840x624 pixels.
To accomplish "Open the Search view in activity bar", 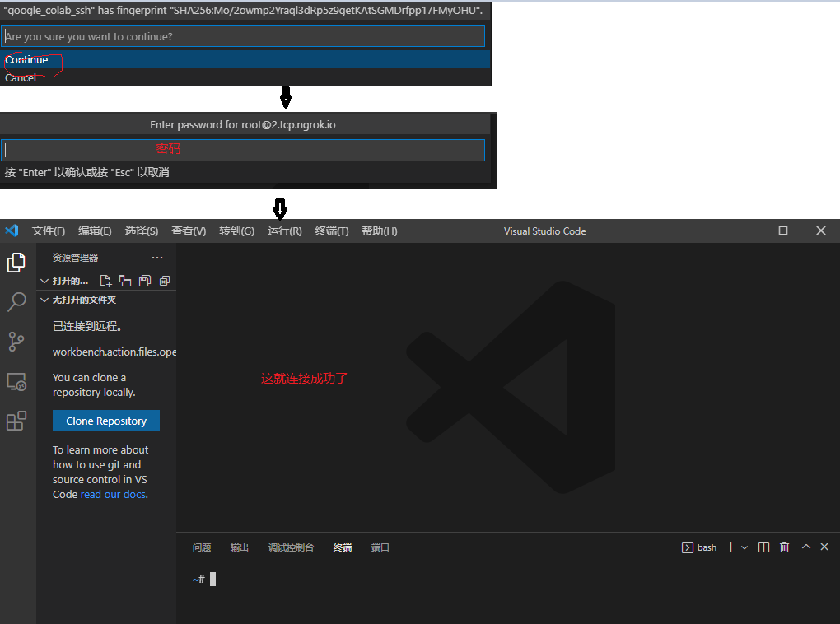I will [16, 302].
